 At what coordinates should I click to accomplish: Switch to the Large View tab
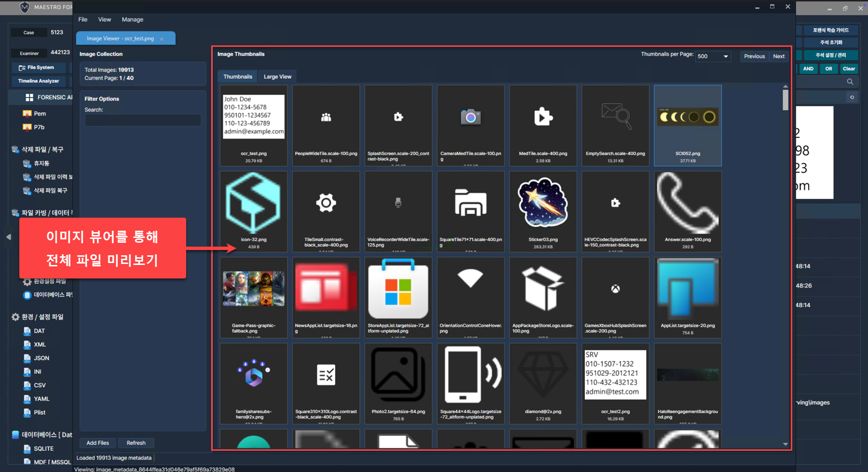click(x=277, y=77)
